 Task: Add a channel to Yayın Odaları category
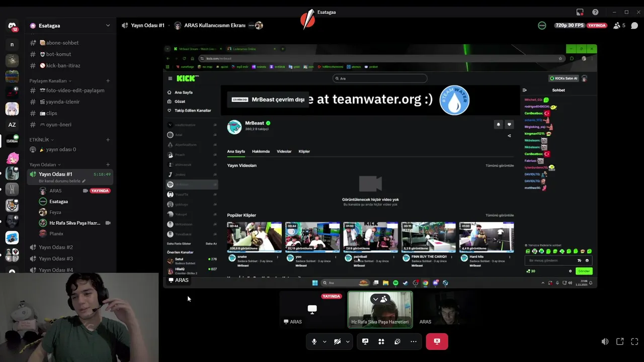click(108, 164)
